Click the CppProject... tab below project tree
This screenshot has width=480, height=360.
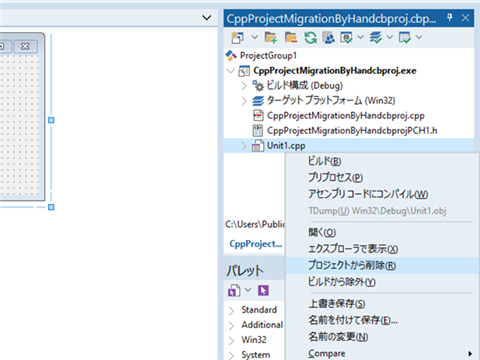pos(255,244)
